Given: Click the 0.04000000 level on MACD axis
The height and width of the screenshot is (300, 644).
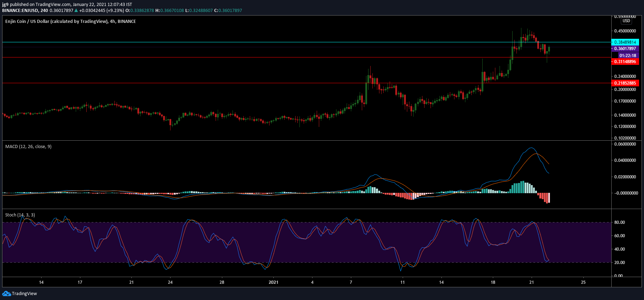Looking at the screenshot, I should tap(625, 160).
